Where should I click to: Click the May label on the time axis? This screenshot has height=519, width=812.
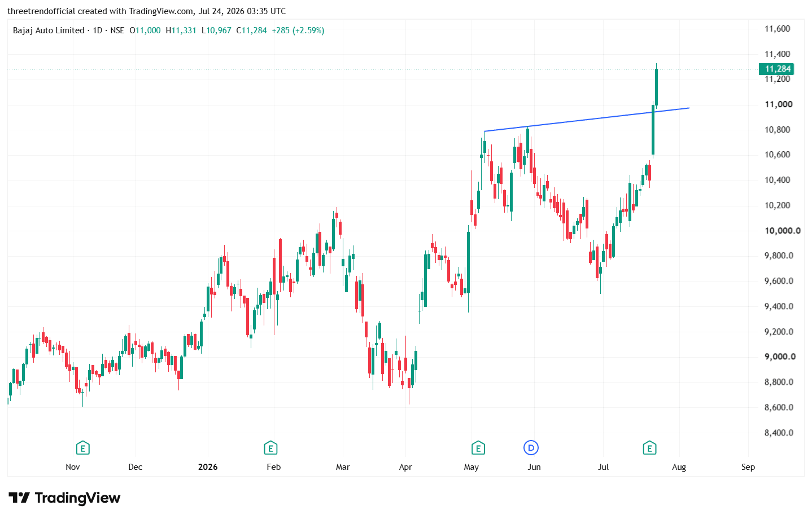[472, 467]
